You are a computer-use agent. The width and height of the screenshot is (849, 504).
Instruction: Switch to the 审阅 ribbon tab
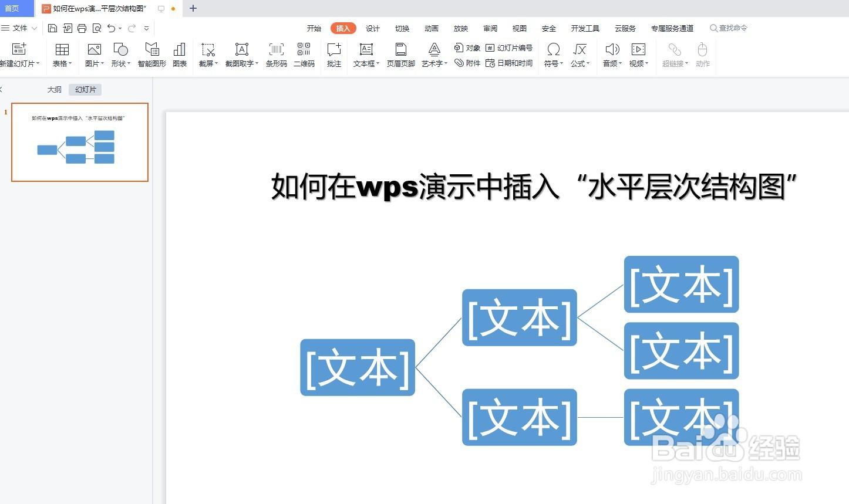click(x=490, y=28)
